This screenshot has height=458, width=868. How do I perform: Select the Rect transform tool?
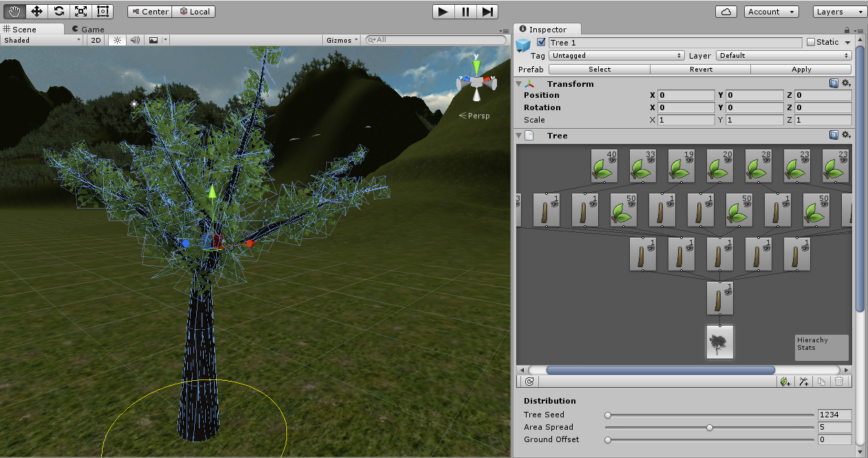click(x=103, y=11)
